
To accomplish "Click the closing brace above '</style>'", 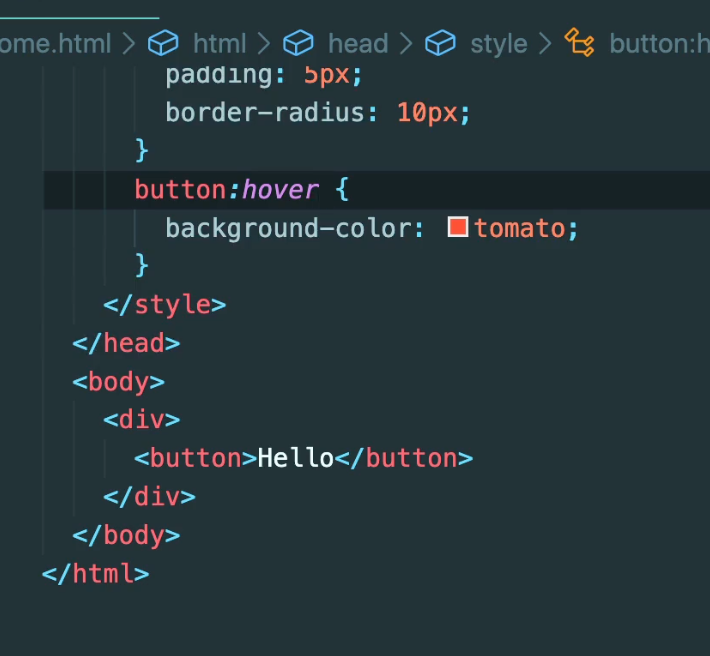I will 142,265.
